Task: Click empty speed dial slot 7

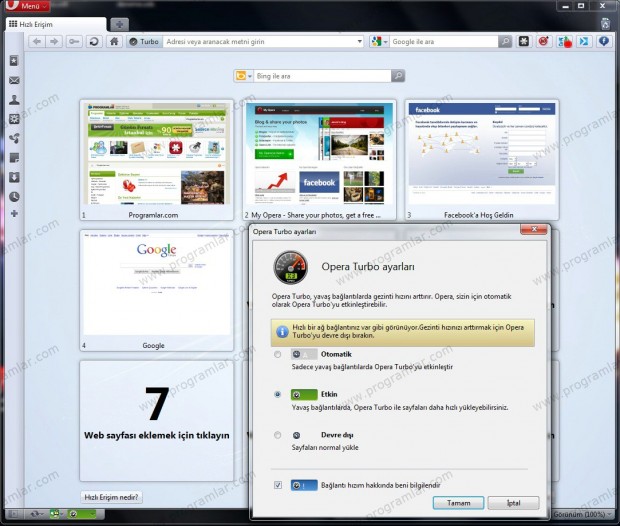Action: tap(157, 421)
